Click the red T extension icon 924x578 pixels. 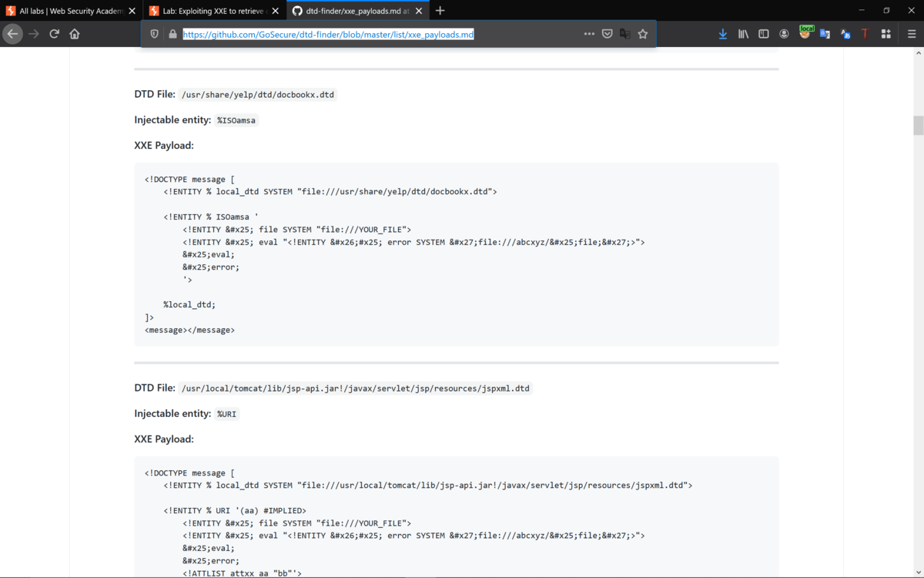[x=865, y=34]
